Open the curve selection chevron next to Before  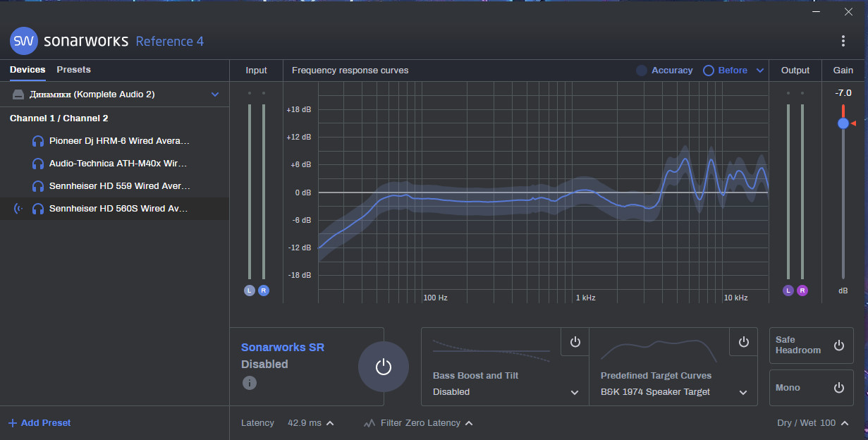(760, 71)
